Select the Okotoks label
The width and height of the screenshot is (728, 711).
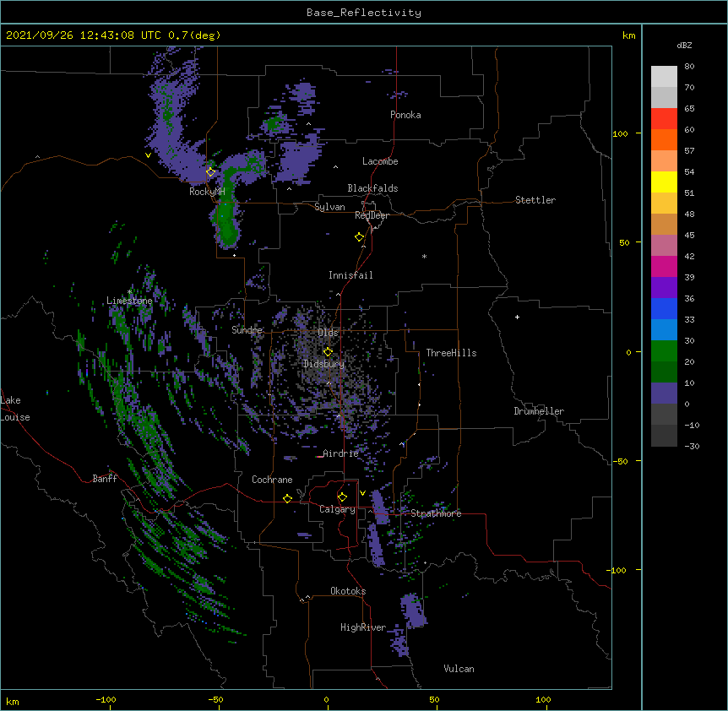(348, 591)
